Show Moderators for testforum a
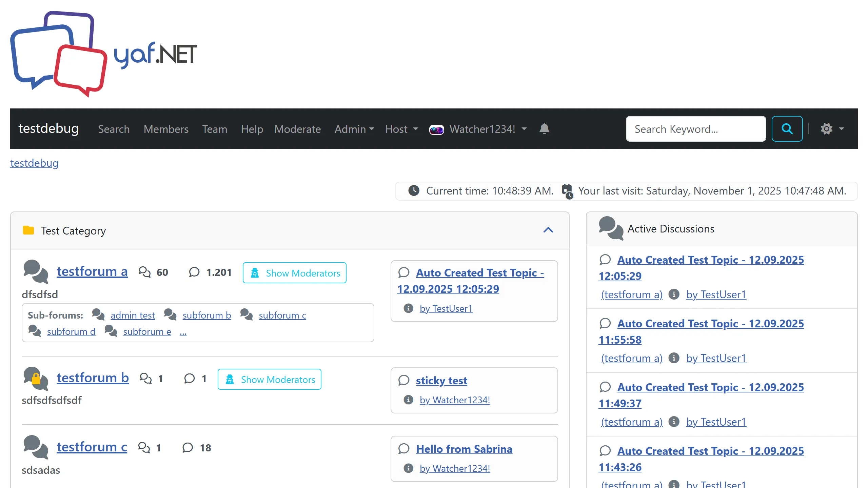Screen dimensions: 868x488 (294, 273)
